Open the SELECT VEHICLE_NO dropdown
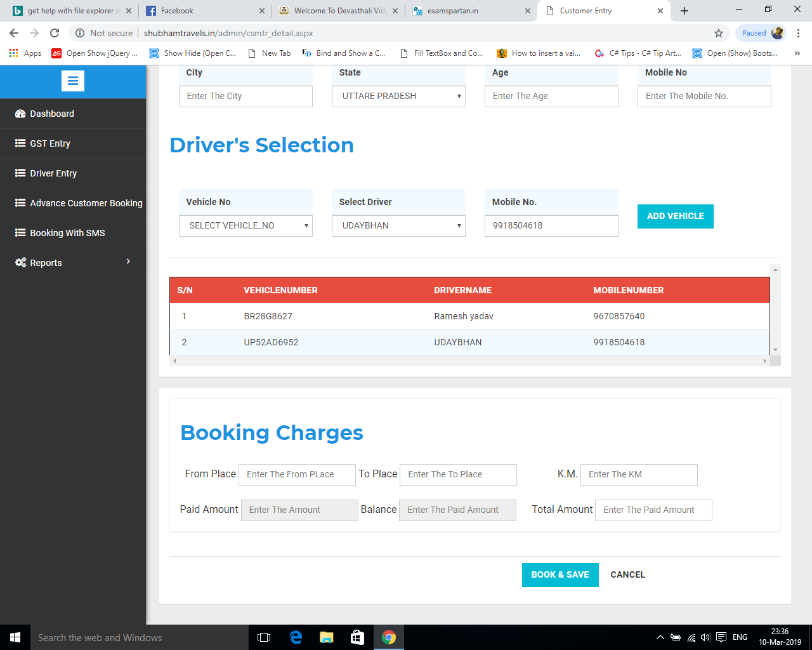812x650 pixels. (x=246, y=225)
